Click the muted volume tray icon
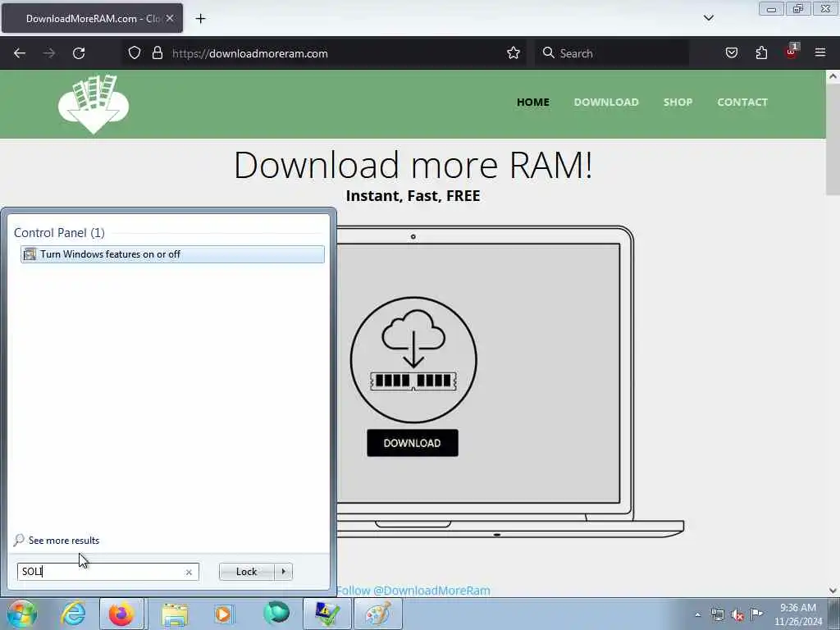 pos(737,614)
